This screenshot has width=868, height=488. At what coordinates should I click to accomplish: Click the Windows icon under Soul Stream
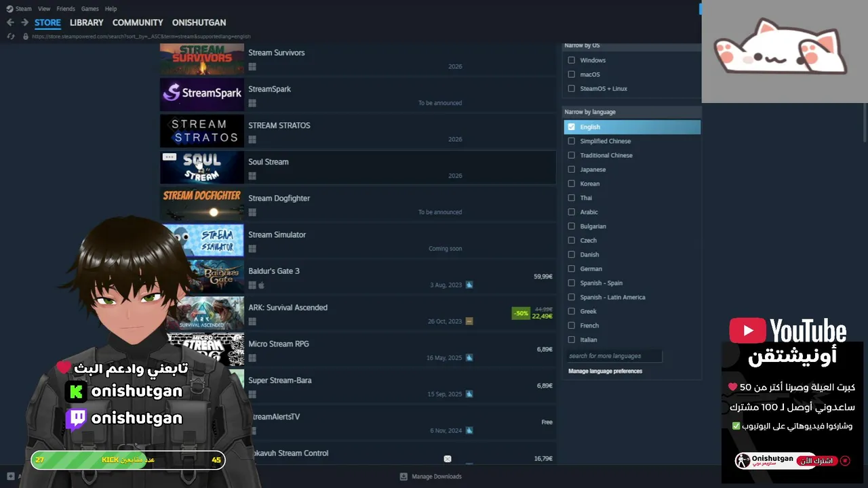252,176
